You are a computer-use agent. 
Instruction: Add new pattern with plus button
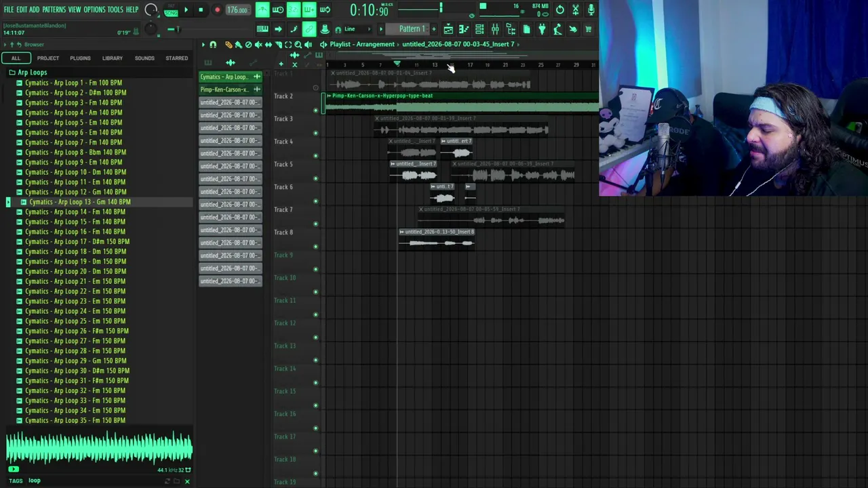click(434, 29)
